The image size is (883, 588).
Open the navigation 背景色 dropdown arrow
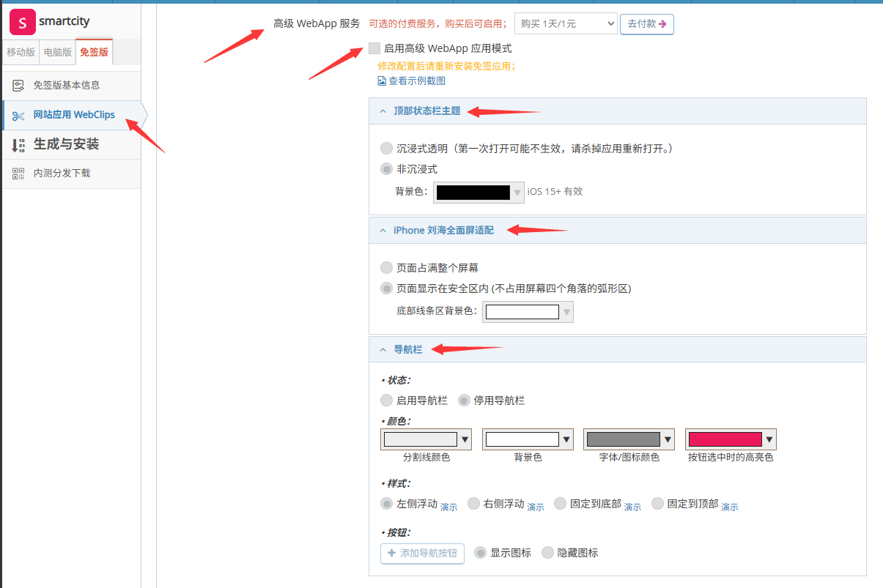pyautogui.click(x=566, y=439)
